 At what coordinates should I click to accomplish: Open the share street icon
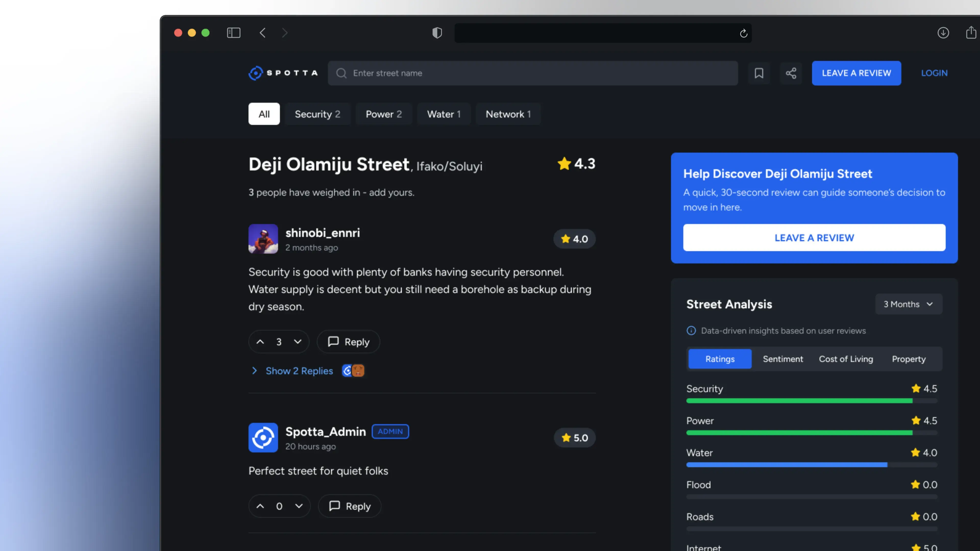[x=791, y=73]
